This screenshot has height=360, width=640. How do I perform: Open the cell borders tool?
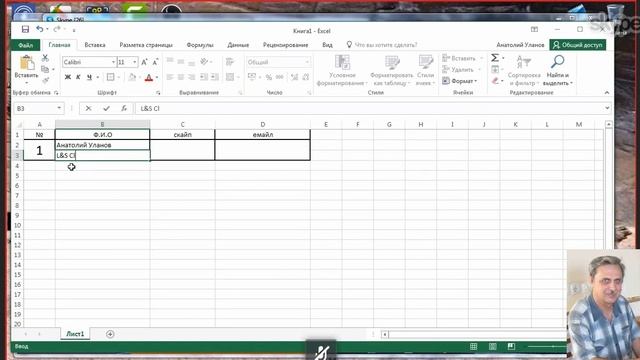111,77
